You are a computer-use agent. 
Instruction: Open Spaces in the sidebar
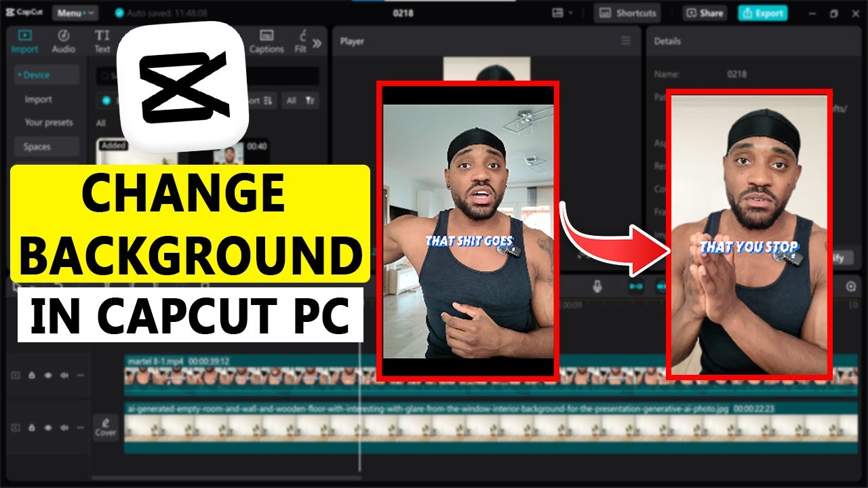[x=47, y=146]
